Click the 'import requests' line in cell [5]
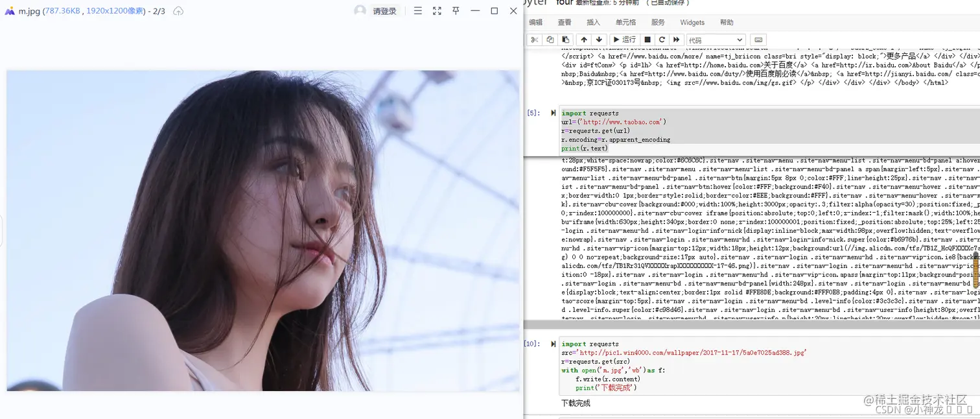 pyautogui.click(x=590, y=113)
